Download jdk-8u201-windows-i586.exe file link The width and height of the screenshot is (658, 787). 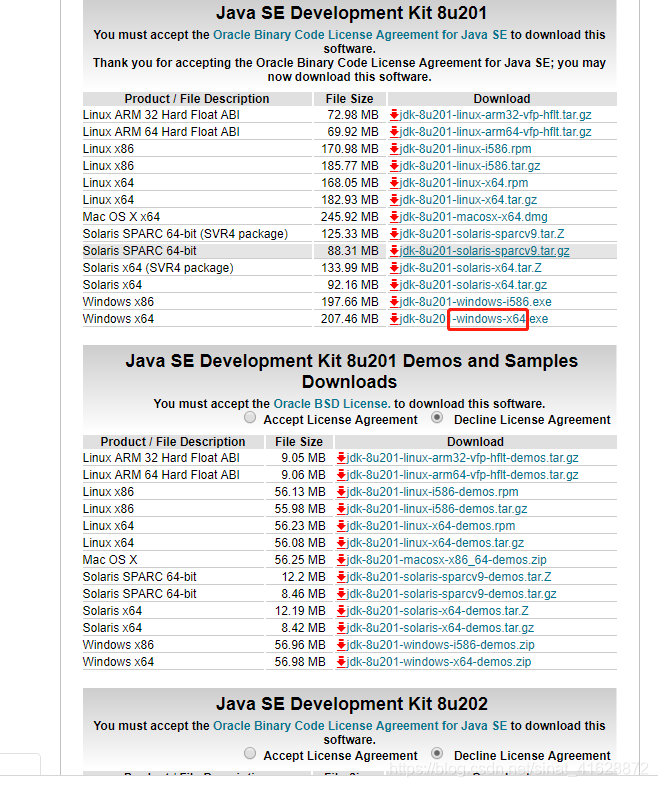475,302
